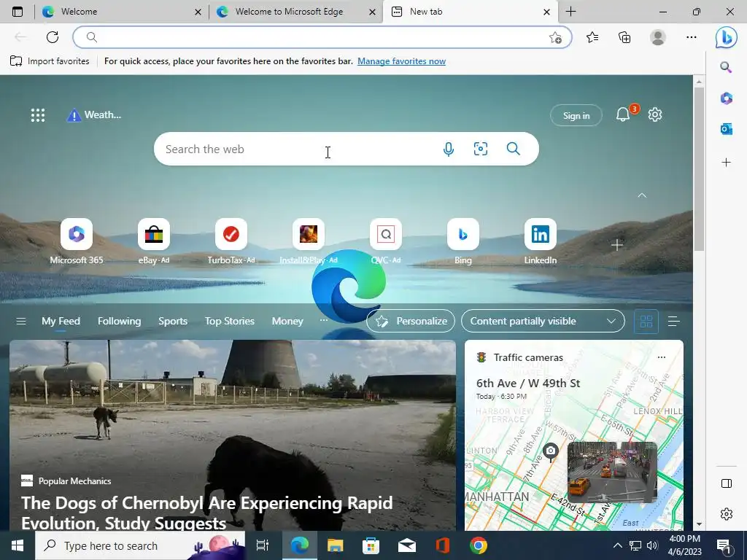Open Outlook sidebar icon
The image size is (747, 560).
pos(726,129)
